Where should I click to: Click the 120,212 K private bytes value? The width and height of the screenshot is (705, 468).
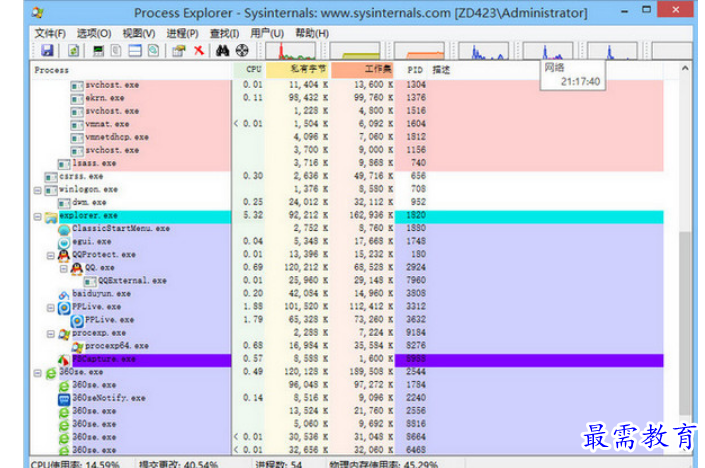(306, 267)
